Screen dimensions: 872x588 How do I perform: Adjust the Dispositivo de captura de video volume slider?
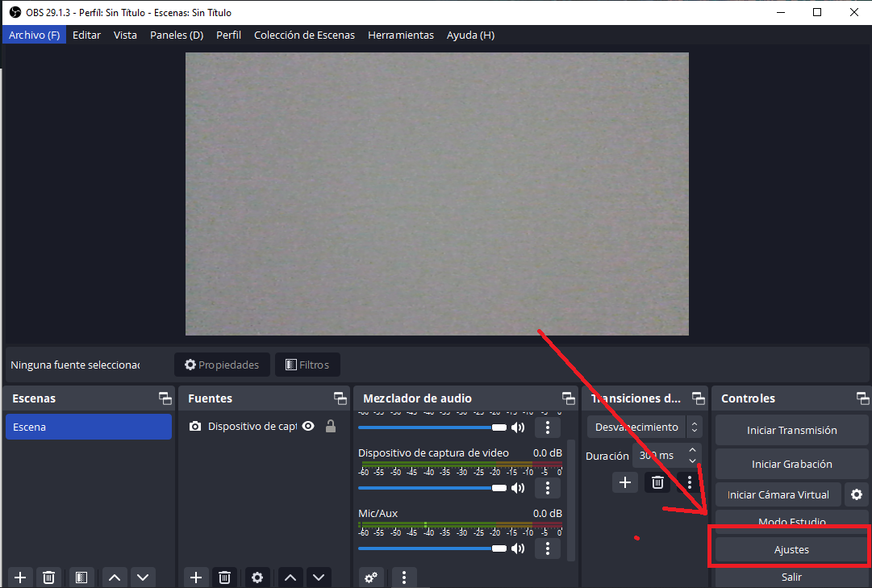pos(499,488)
